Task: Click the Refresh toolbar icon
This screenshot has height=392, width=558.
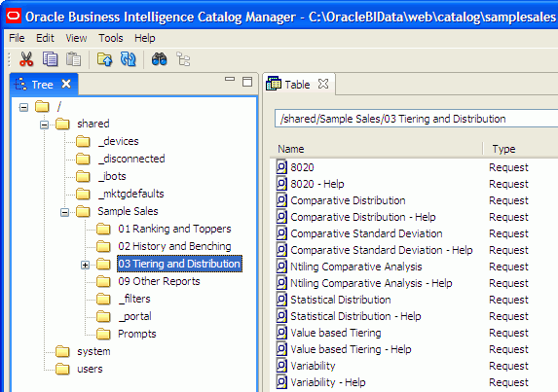Action: (129, 59)
